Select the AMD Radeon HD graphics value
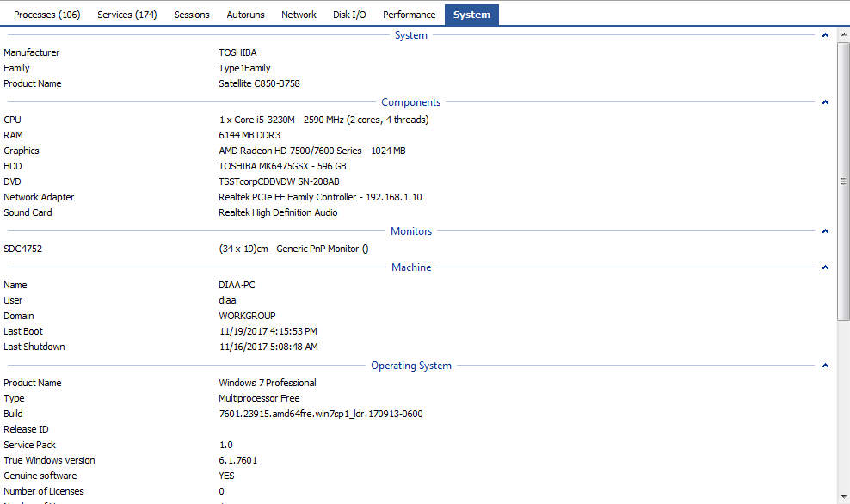Screen dimensions: 850x504 coord(312,151)
